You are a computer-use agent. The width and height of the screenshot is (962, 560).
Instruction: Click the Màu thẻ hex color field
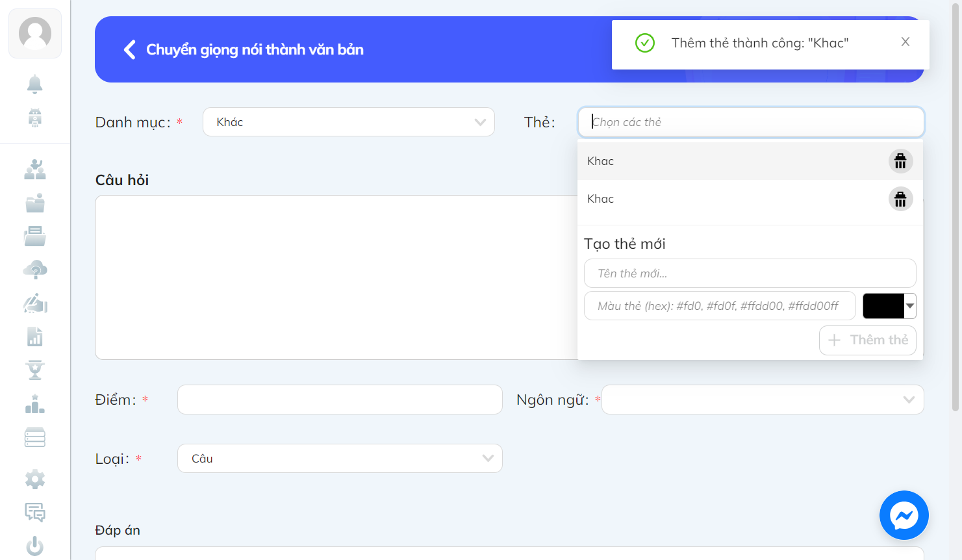pos(720,306)
